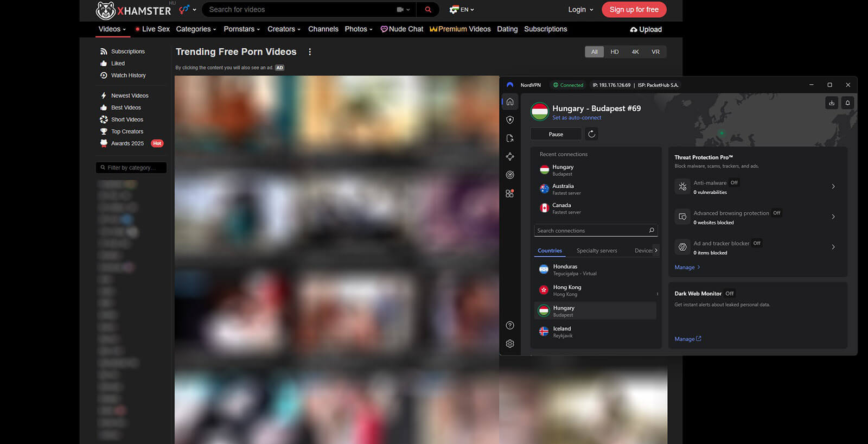Open Dark Web Monitor target icon in sidebar
Image resolution: width=868 pixels, height=444 pixels.
pos(510,175)
